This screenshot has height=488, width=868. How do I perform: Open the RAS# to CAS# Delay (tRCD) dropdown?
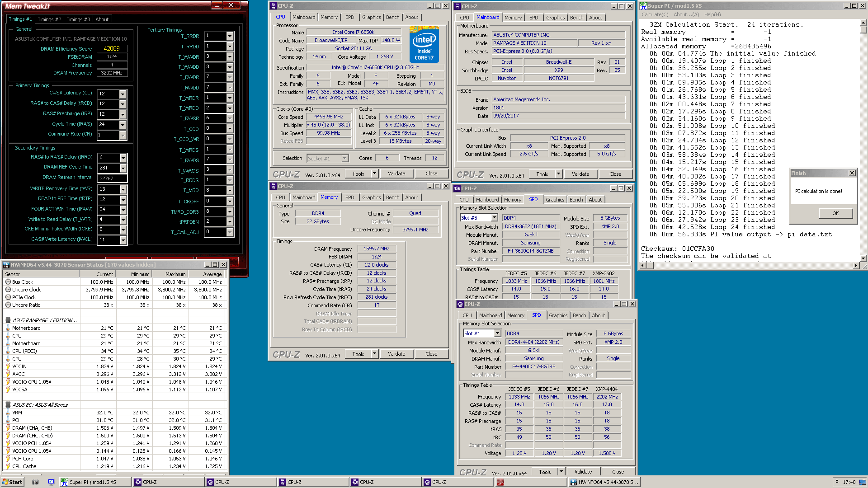(x=123, y=104)
